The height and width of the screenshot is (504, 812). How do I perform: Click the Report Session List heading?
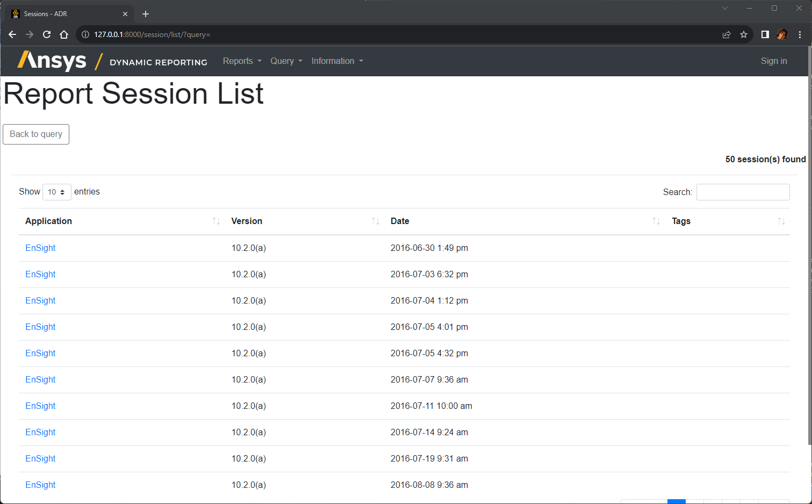[x=133, y=94]
